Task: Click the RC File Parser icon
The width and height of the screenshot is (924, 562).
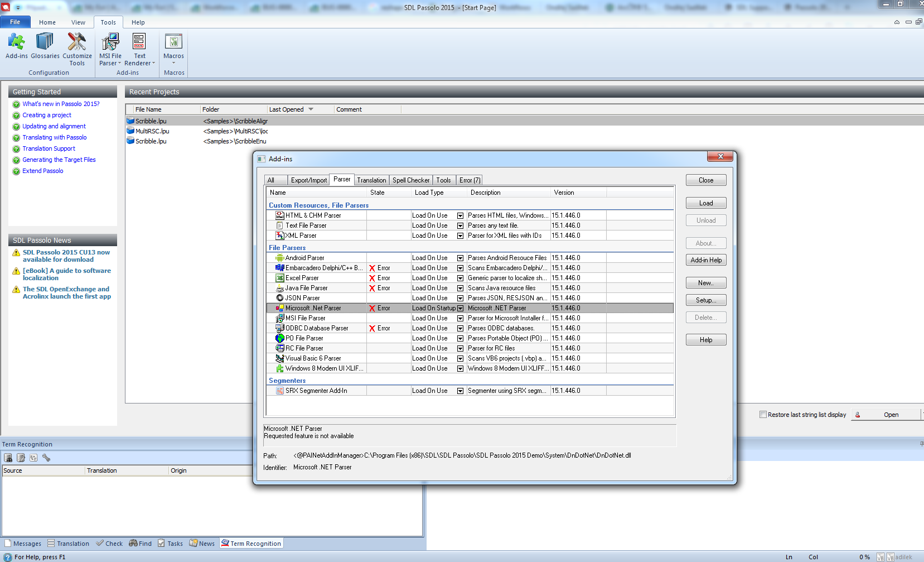Action: (x=280, y=348)
